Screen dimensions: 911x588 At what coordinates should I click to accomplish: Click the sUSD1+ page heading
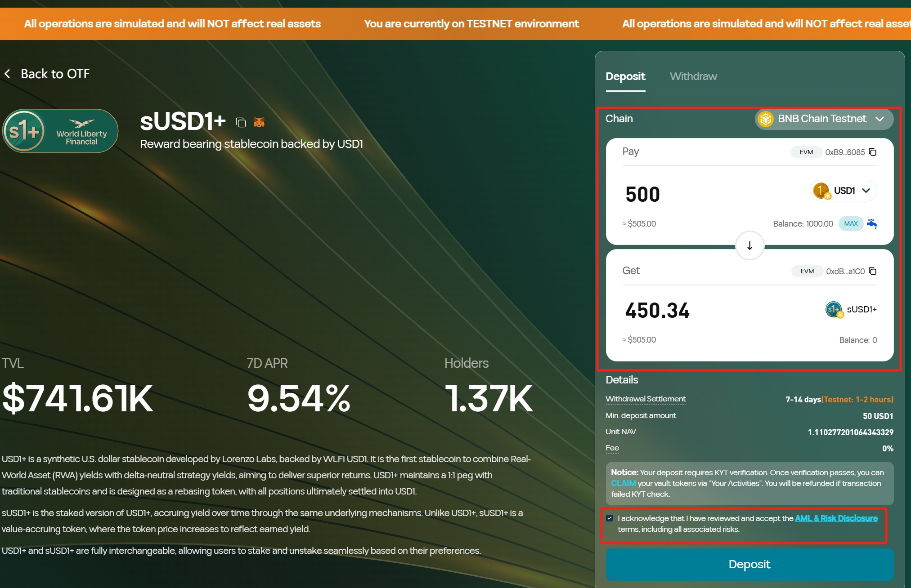[x=183, y=121]
